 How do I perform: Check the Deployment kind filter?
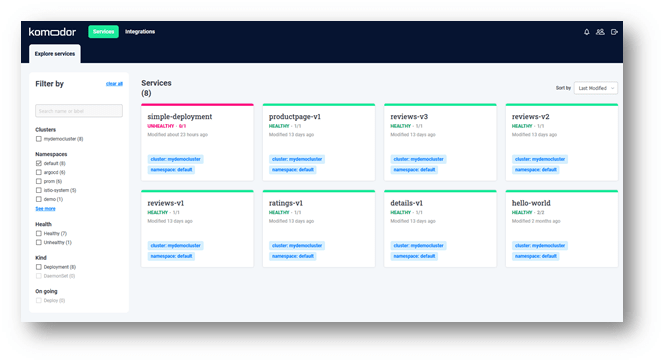pos(39,267)
